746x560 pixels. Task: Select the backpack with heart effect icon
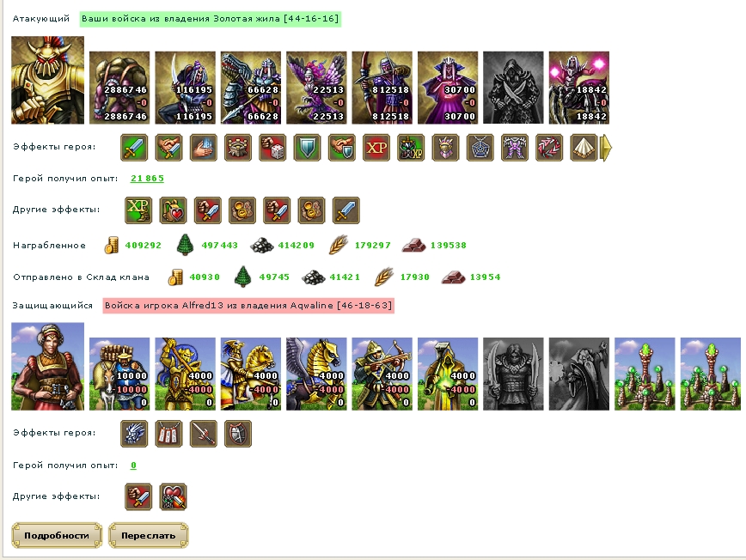(x=174, y=210)
